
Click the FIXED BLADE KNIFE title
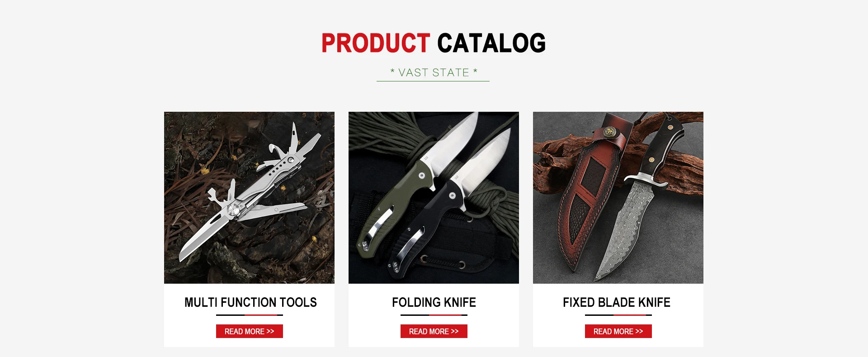tap(617, 302)
